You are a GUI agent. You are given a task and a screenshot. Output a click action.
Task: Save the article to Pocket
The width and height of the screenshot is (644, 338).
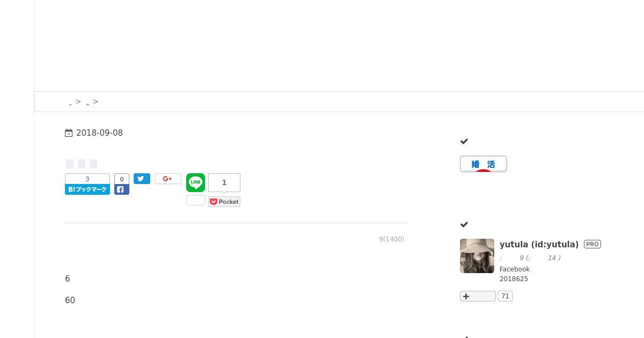[224, 202]
